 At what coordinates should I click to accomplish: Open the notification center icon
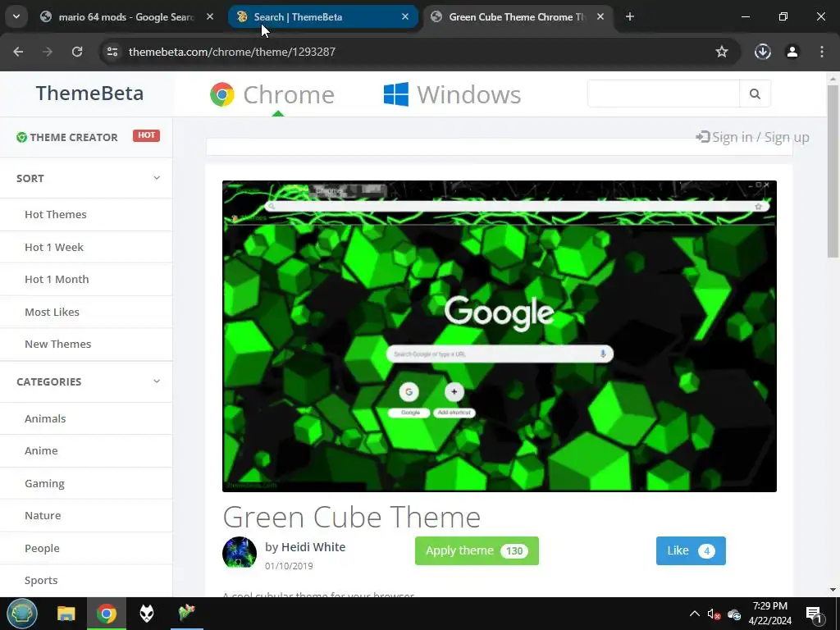[813, 614]
